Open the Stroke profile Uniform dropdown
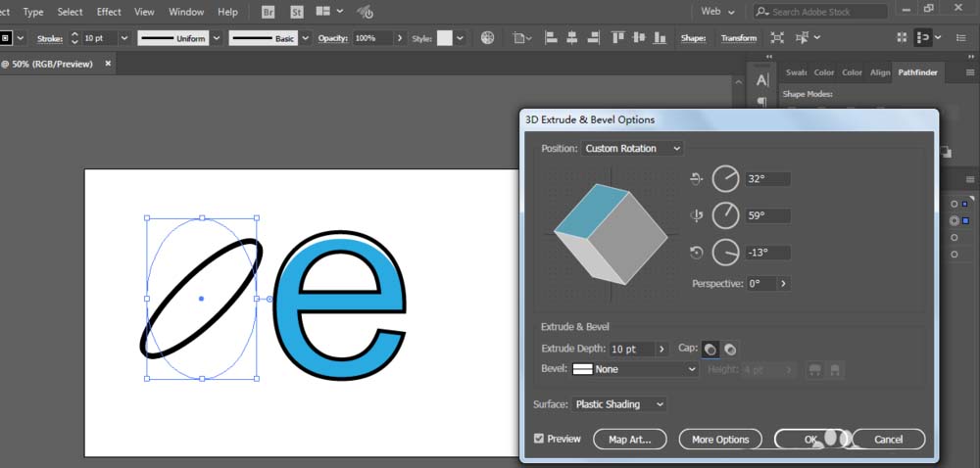This screenshot has width=980, height=468. click(x=178, y=38)
